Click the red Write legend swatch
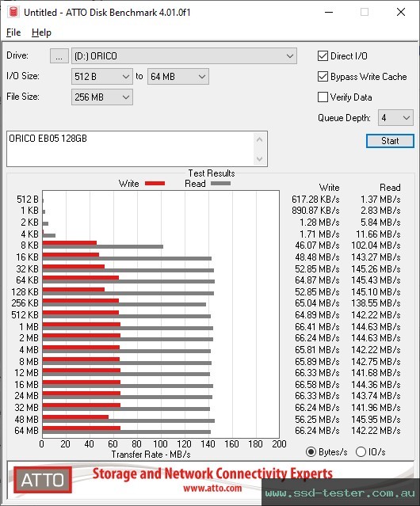This screenshot has height=506, width=420. click(x=155, y=183)
